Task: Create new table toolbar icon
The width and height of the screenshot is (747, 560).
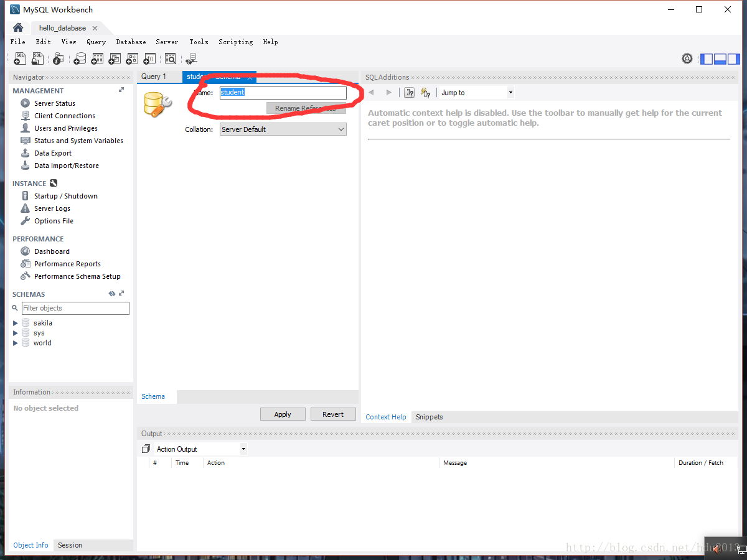Action: click(x=97, y=58)
